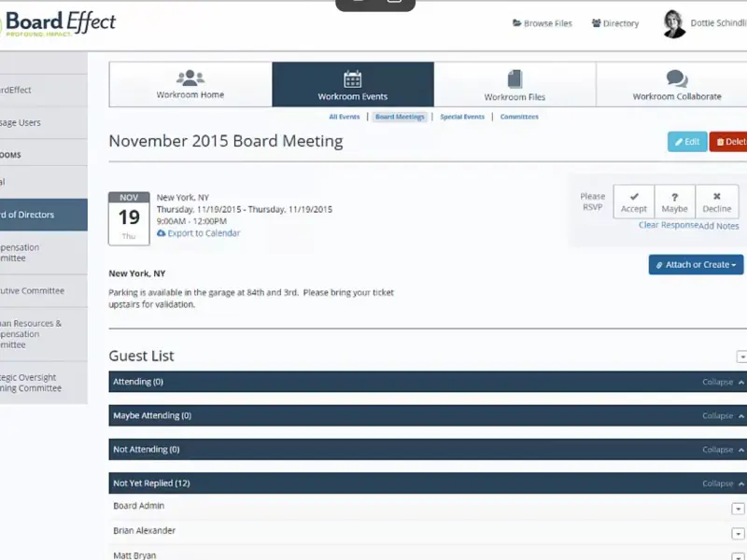
Task: Click the Workroom Files document icon
Action: [x=514, y=78]
